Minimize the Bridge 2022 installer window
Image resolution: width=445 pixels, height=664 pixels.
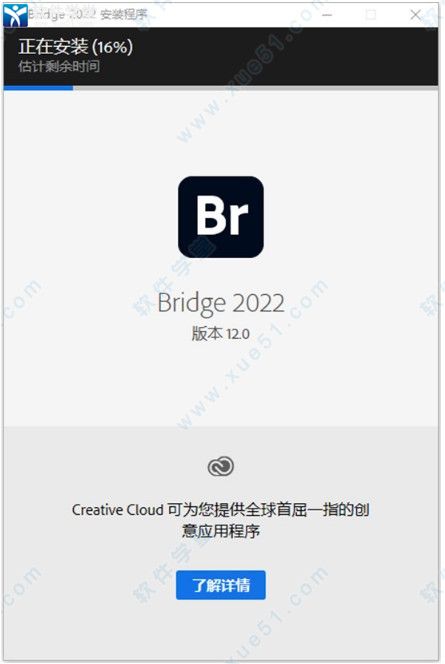(x=326, y=15)
